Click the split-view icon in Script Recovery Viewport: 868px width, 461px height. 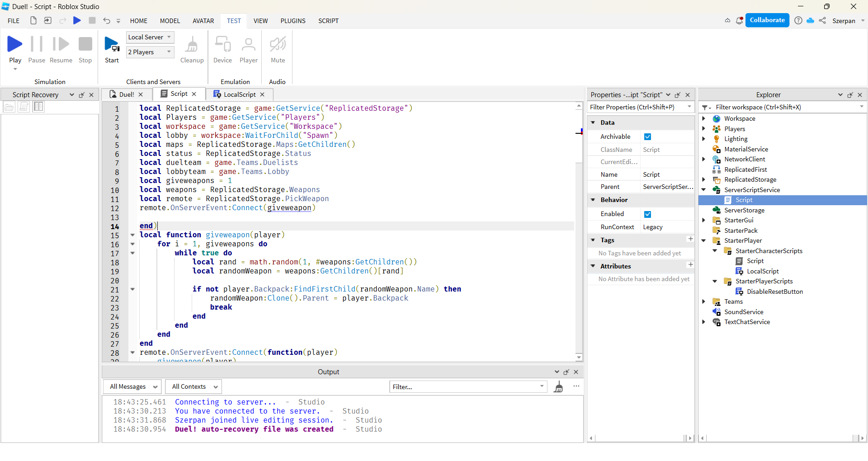[38, 107]
